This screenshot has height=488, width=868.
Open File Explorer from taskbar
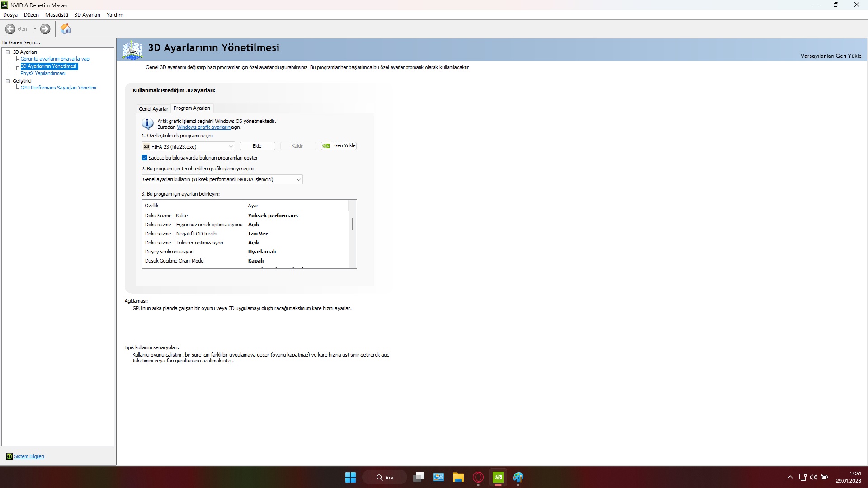[458, 477]
